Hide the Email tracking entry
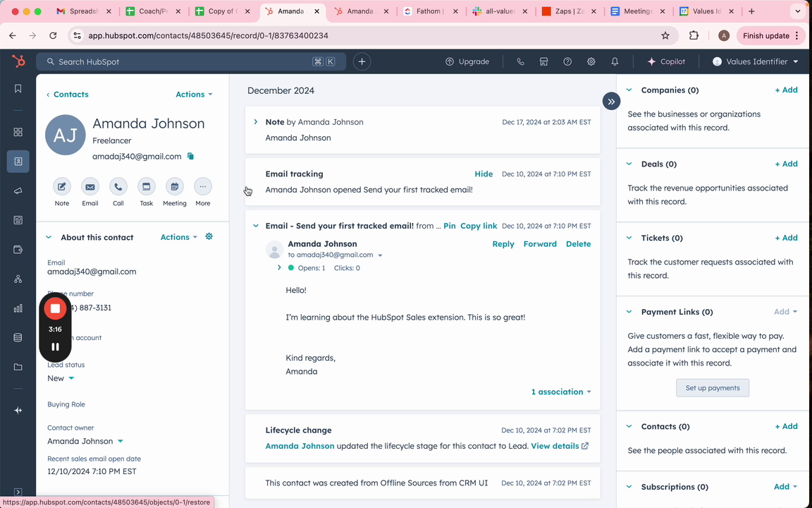Screen dimensions: 812x508 click(484, 174)
